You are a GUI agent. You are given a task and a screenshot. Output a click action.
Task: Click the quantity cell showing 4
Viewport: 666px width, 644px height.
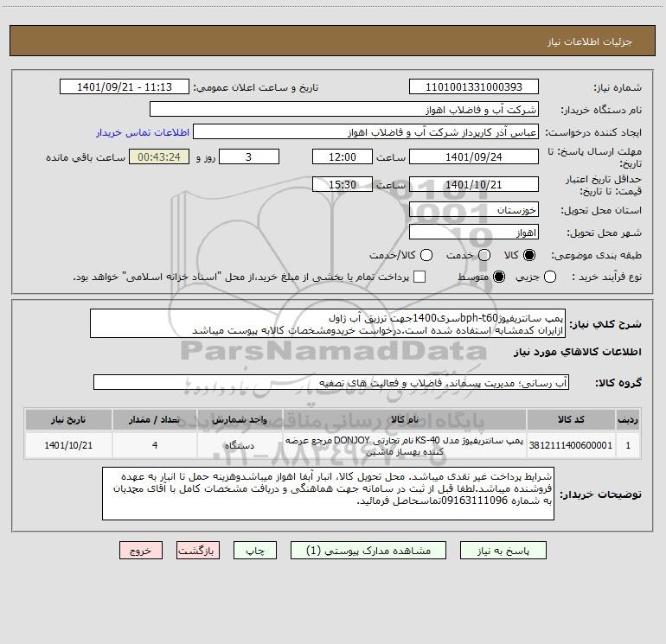point(155,445)
